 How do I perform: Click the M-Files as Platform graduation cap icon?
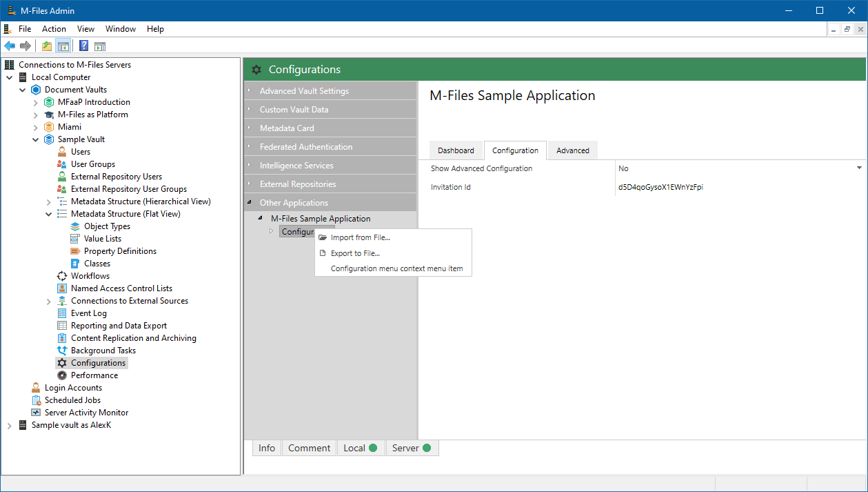(49, 115)
